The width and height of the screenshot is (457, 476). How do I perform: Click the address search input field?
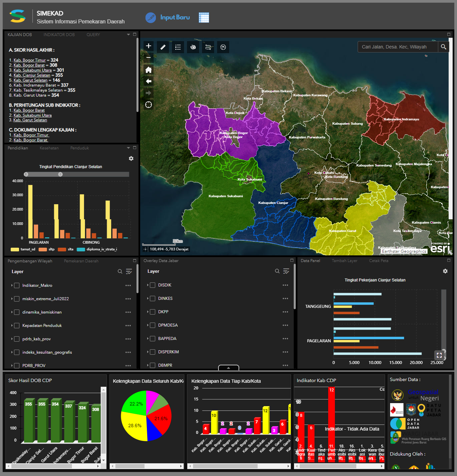click(397, 47)
